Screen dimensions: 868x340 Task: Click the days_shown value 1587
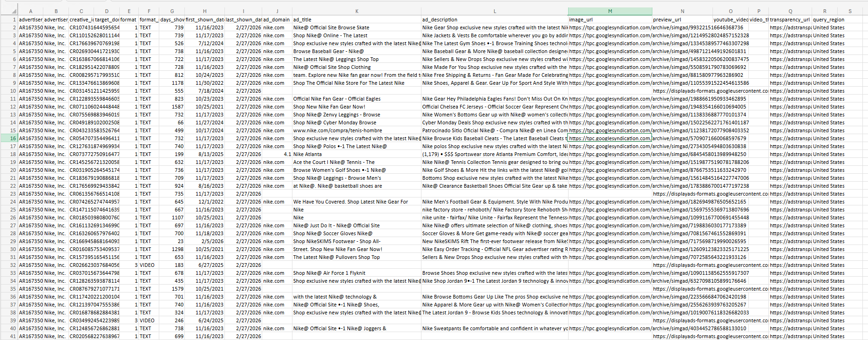click(172, 107)
